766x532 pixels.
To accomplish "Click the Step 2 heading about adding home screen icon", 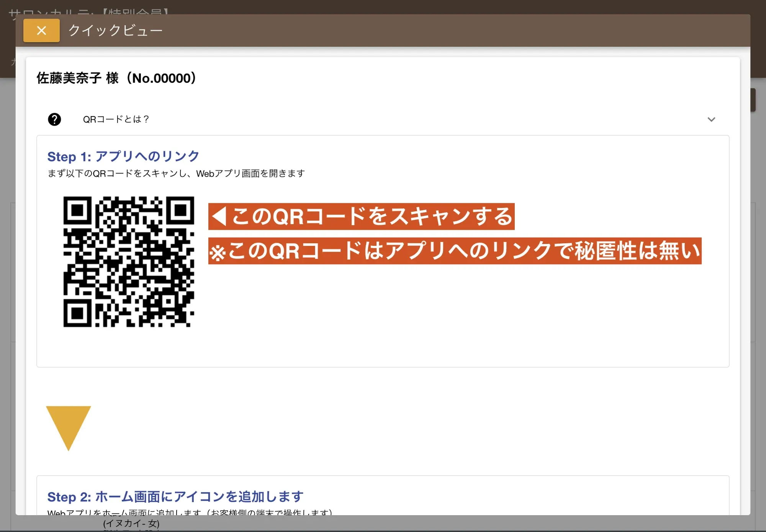I will [175, 497].
